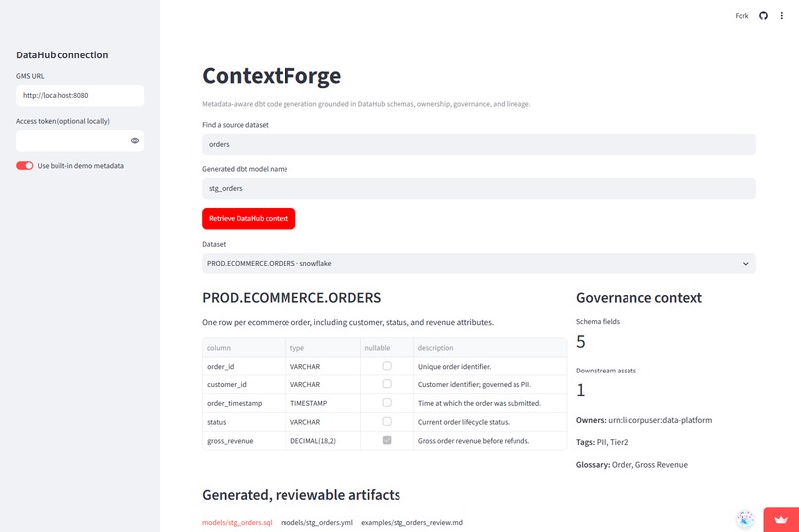Image resolution: width=799 pixels, height=532 pixels.
Task: Sort by the description header
Action: [490, 347]
